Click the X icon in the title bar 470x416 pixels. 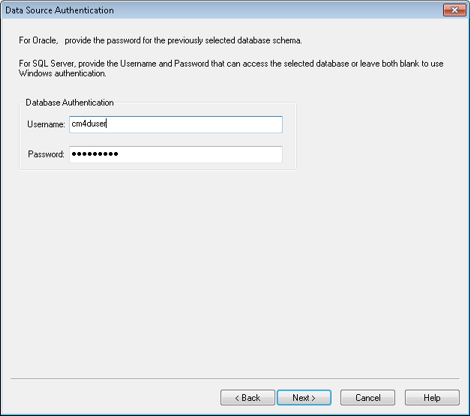[454, 10]
